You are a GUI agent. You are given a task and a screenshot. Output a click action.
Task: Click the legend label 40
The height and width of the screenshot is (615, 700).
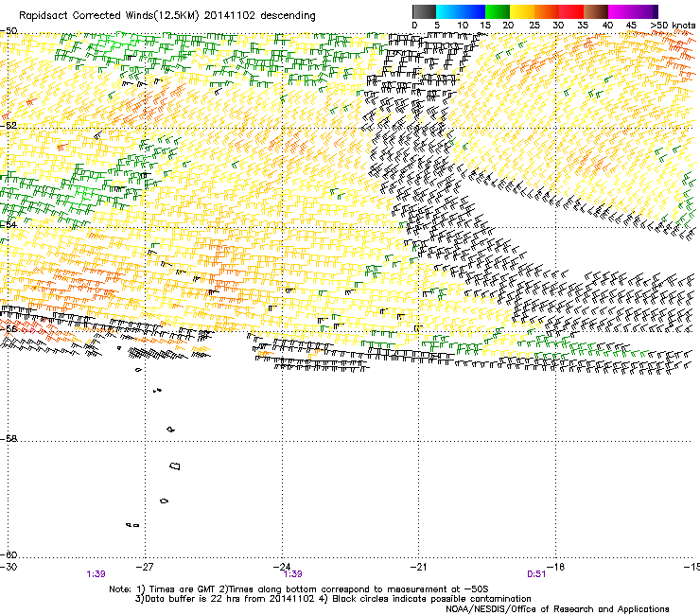(x=607, y=25)
